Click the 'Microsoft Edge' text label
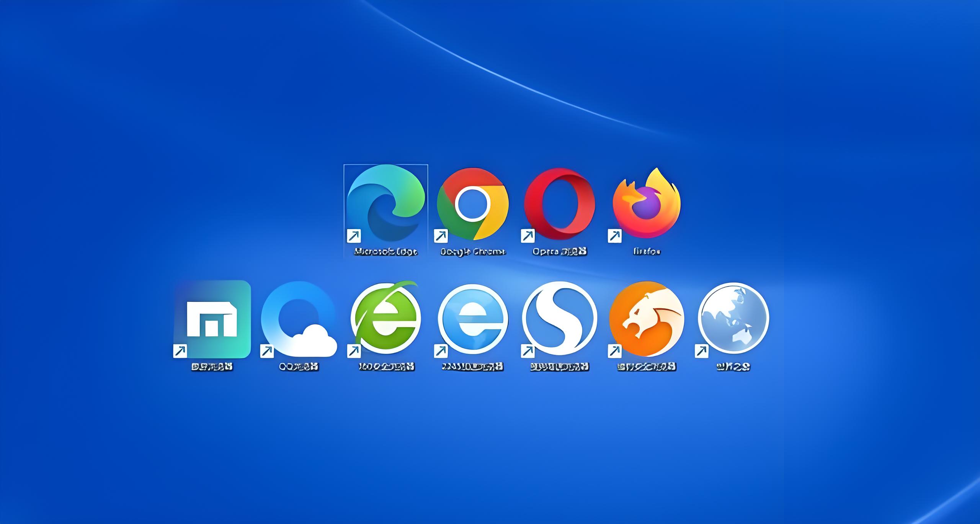Screen dimensions: 980x524 click(385, 252)
